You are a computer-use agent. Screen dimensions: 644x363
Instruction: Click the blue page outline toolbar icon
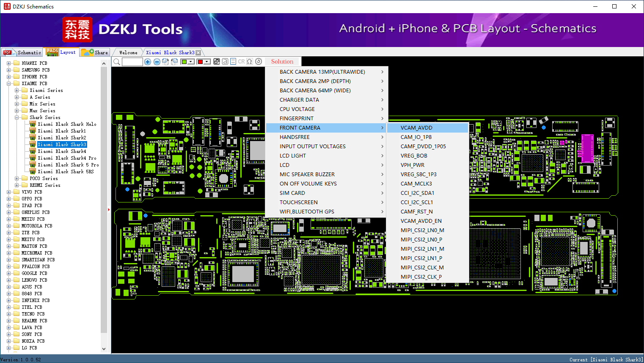pos(233,61)
